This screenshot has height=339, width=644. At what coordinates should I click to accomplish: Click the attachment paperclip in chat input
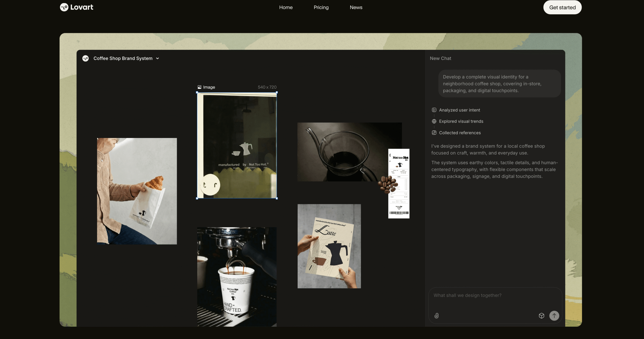coord(436,316)
